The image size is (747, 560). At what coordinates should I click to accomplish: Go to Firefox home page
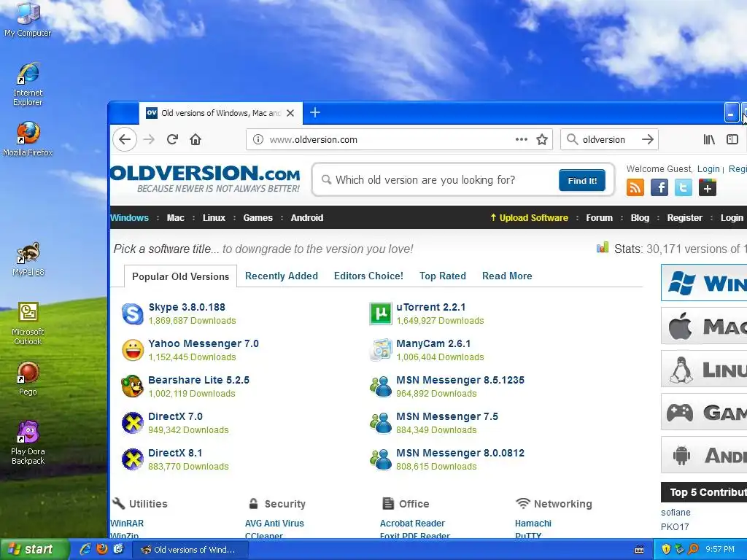click(196, 139)
